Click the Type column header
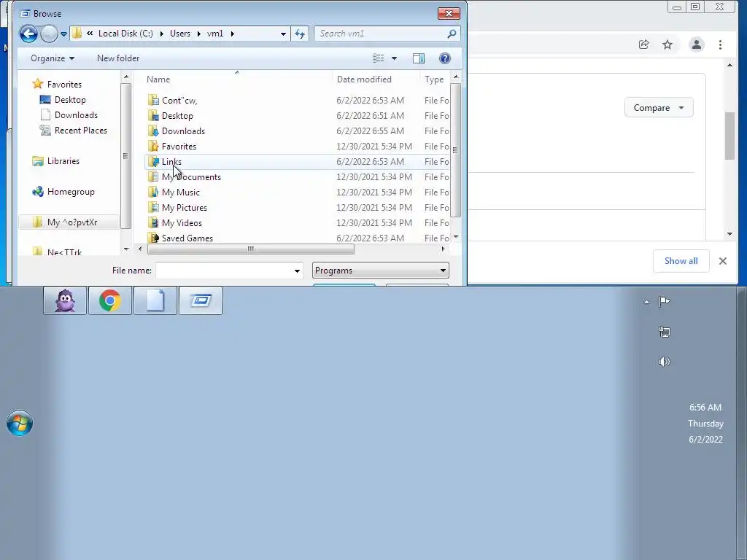The image size is (747, 560). tap(434, 79)
